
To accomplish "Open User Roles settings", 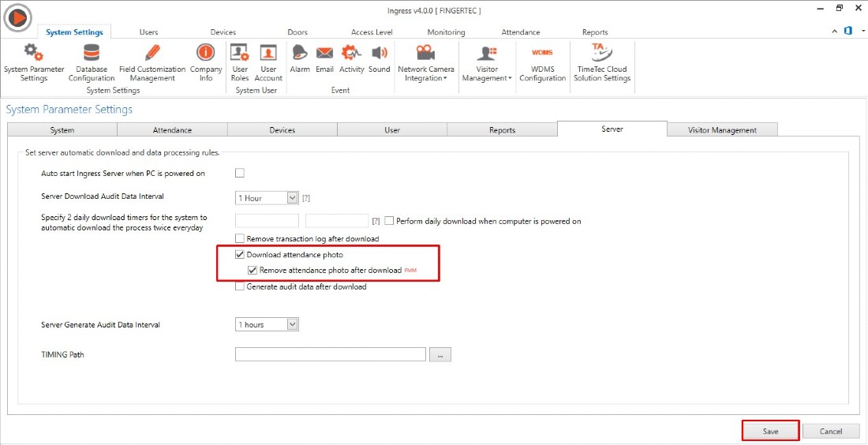I will [x=240, y=62].
